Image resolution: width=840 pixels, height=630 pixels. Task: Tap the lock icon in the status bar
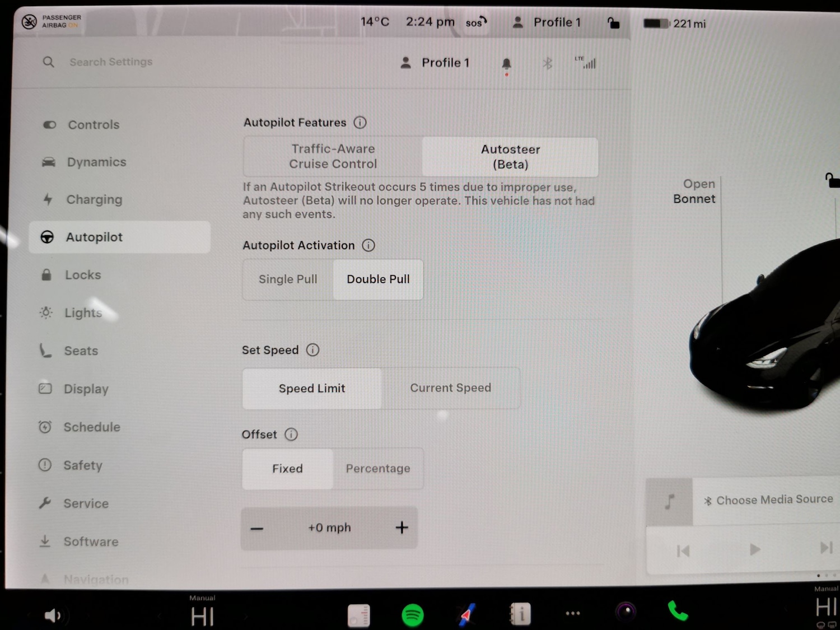pos(613,22)
